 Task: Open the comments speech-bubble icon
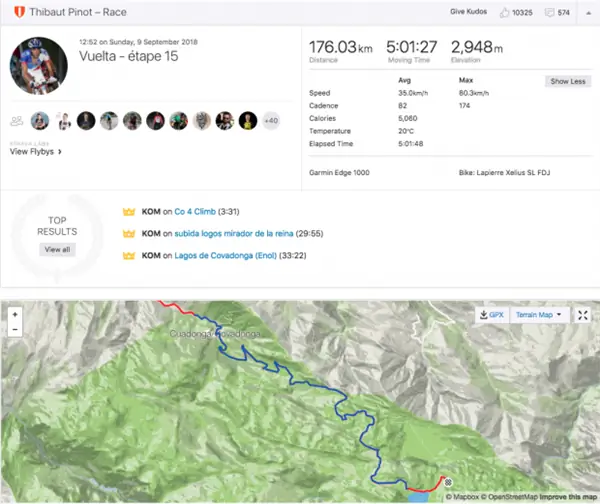(x=549, y=13)
